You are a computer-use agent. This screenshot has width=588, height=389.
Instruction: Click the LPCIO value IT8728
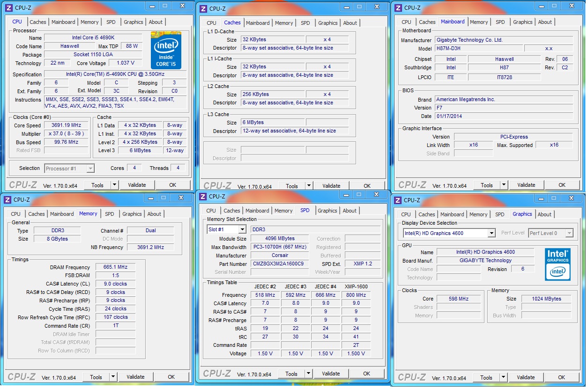point(504,77)
